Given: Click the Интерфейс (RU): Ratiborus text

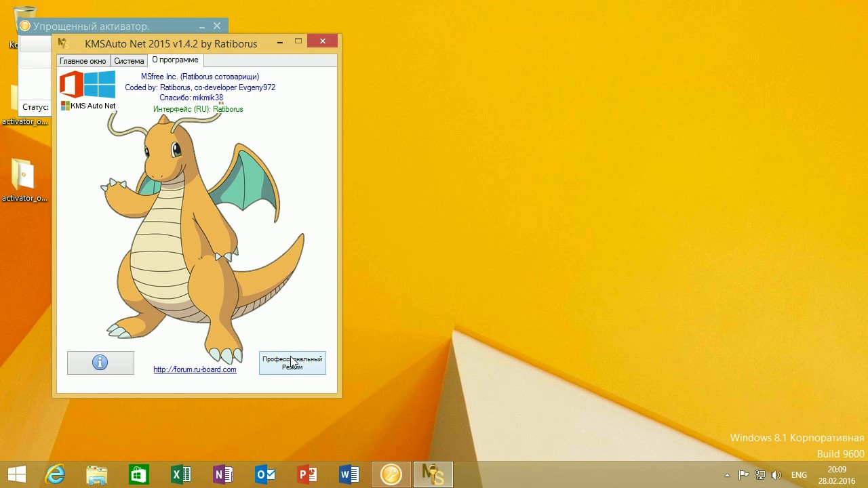Looking at the screenshot, I should point(198,108).
